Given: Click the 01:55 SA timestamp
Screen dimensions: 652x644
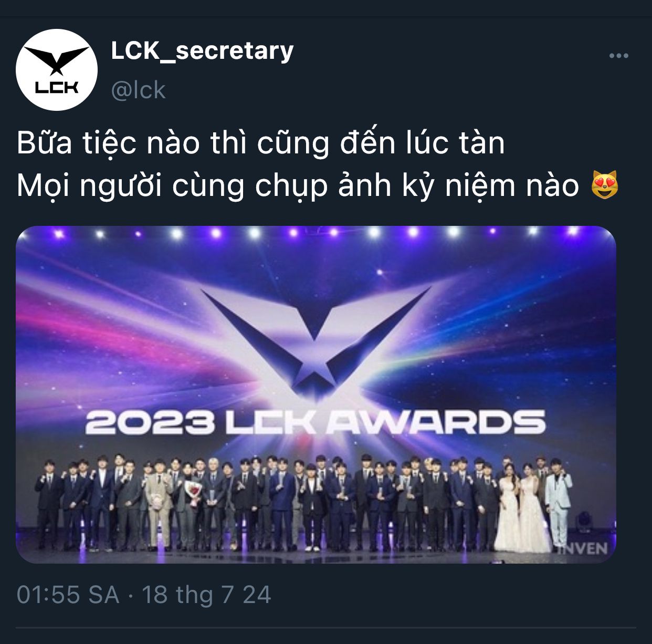Looking at the screenshot, I should tap(68, 595).
